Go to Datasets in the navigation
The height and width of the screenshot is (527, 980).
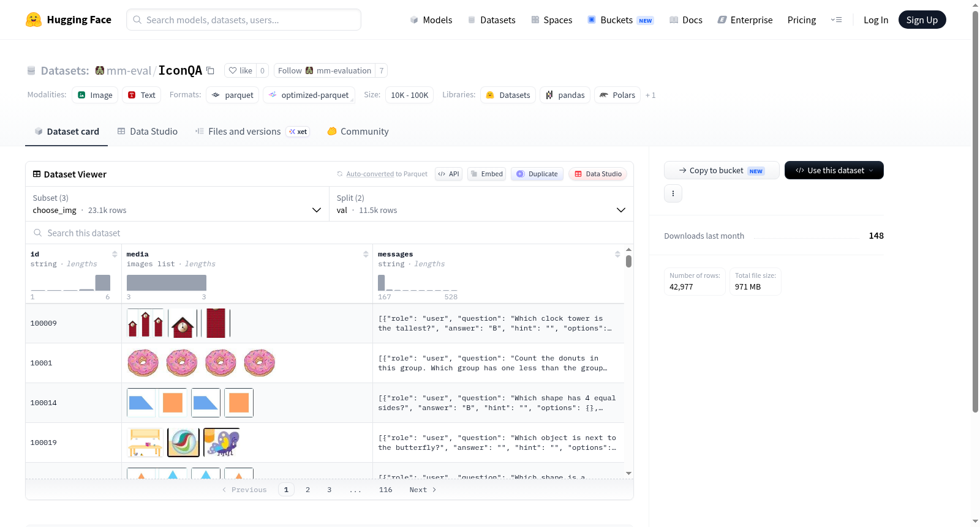pyautogui.click(x=492, y=20)
